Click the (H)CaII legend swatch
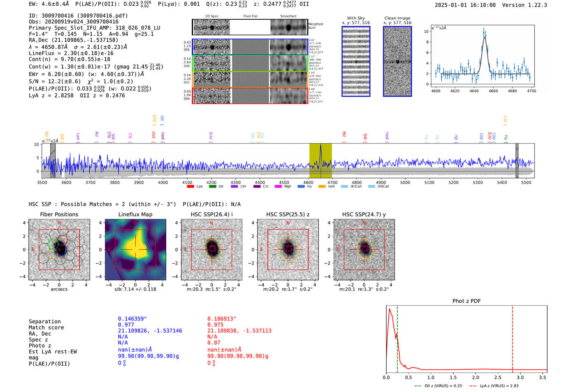576x392 pixels. pos(372,186)
